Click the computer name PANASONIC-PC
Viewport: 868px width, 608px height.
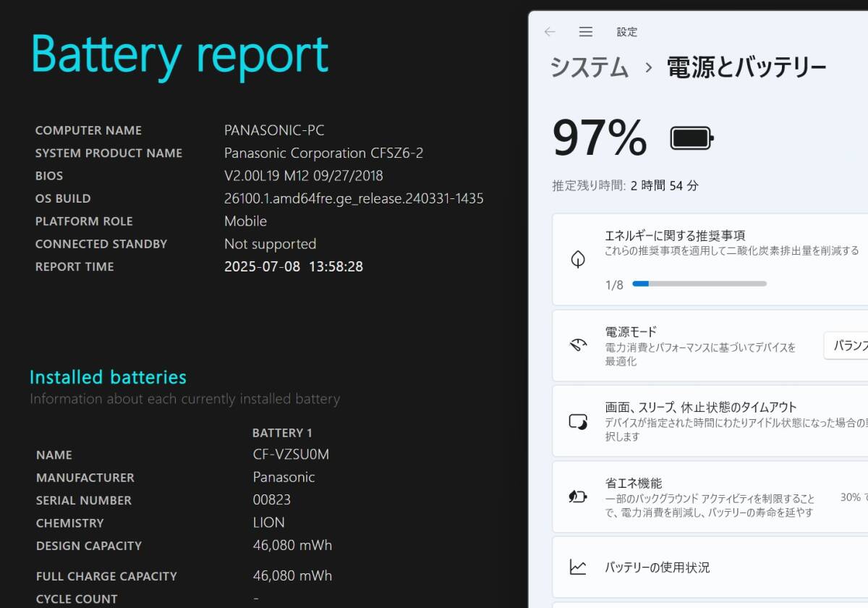[x=274, y=130]
